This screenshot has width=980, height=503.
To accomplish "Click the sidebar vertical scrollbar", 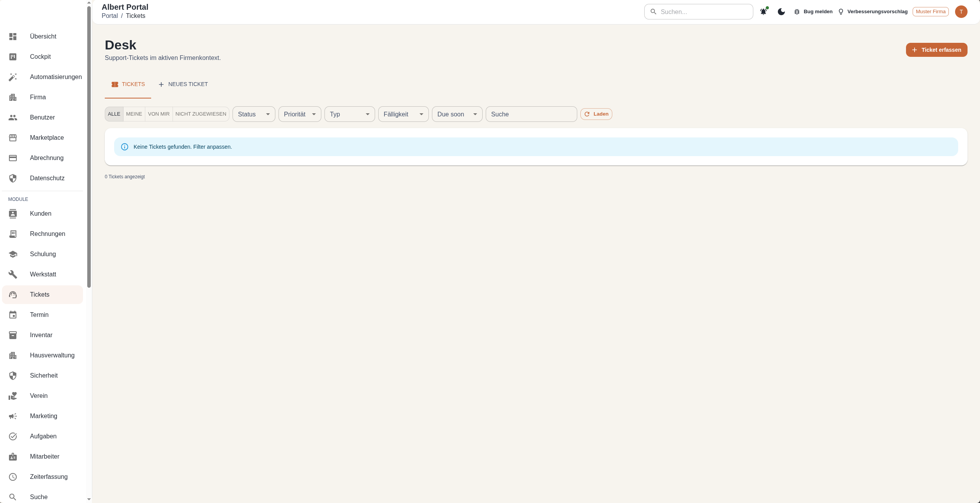I will (x=89, y=147).
